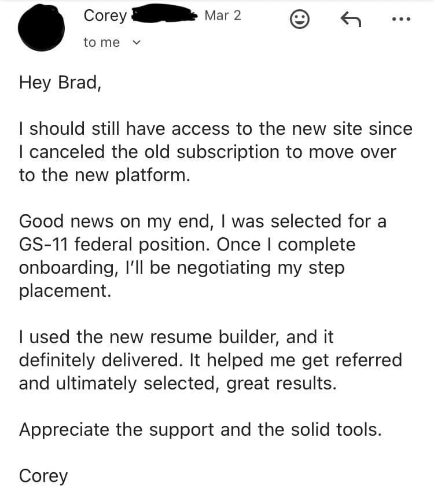Click 'to me' to view delivery details

(102, 42)
